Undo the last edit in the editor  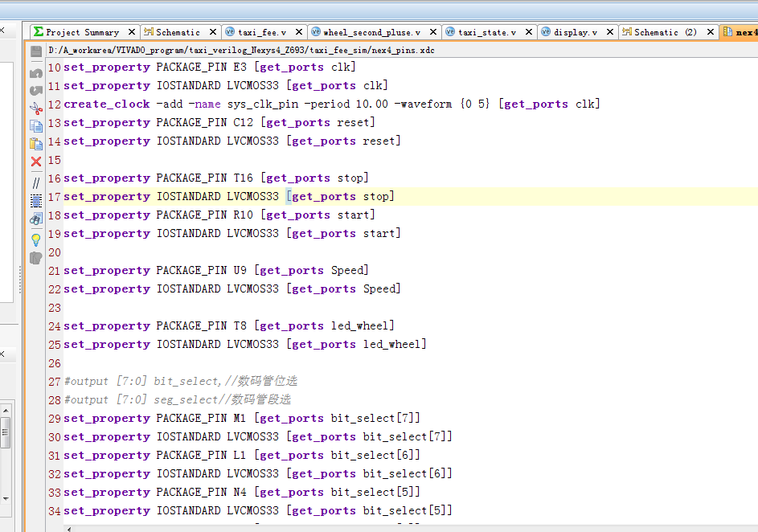36,73
